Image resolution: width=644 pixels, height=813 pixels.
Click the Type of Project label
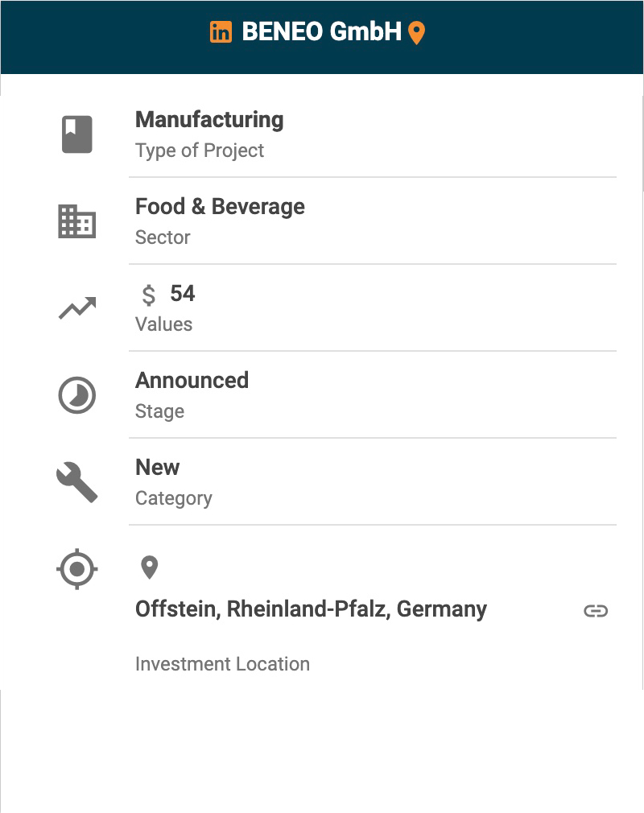200,151
